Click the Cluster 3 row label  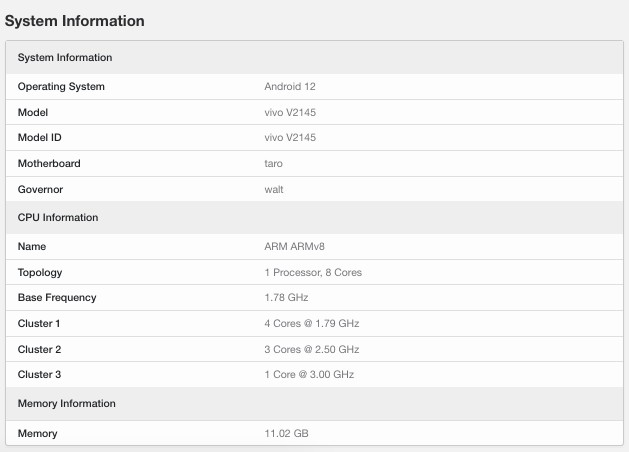point(39,375)
